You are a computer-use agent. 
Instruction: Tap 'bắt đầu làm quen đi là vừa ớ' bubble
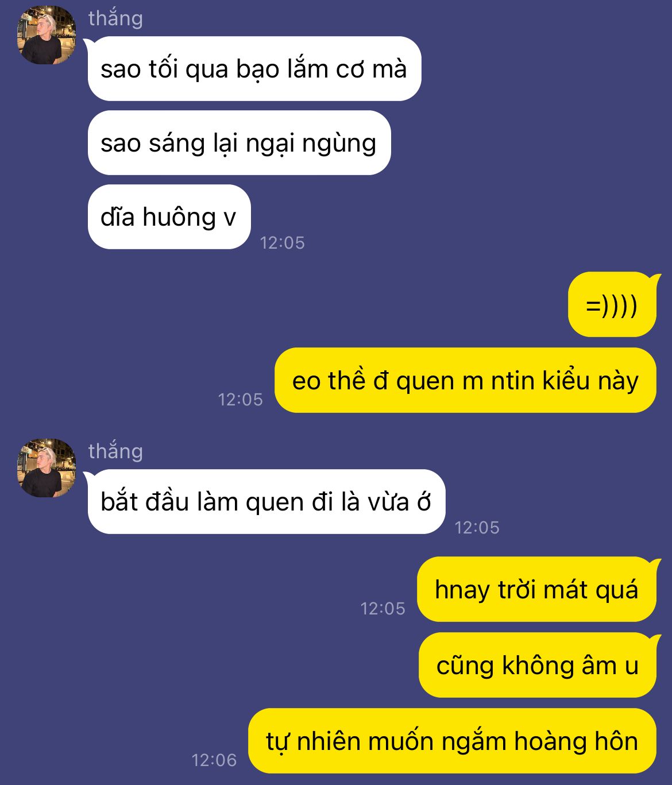point(265,502)
